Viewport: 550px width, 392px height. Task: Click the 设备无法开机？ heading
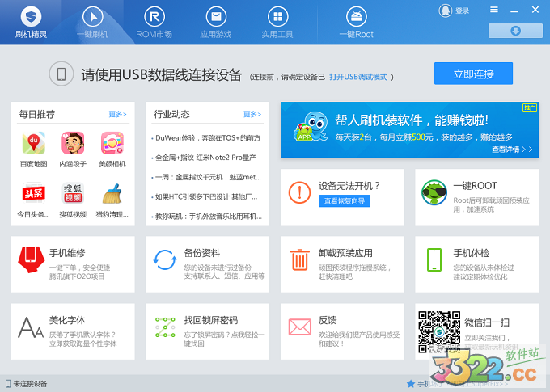(349, 185)
